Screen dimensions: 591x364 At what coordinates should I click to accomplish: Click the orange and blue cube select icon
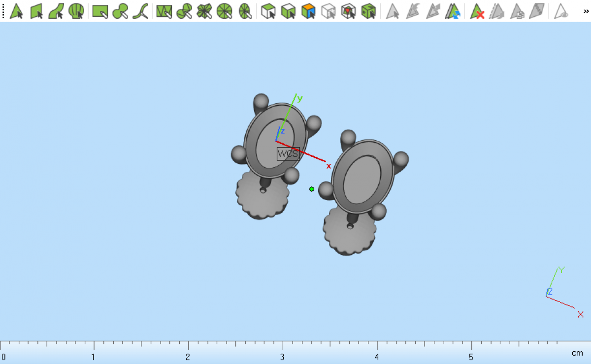point(308,11)
